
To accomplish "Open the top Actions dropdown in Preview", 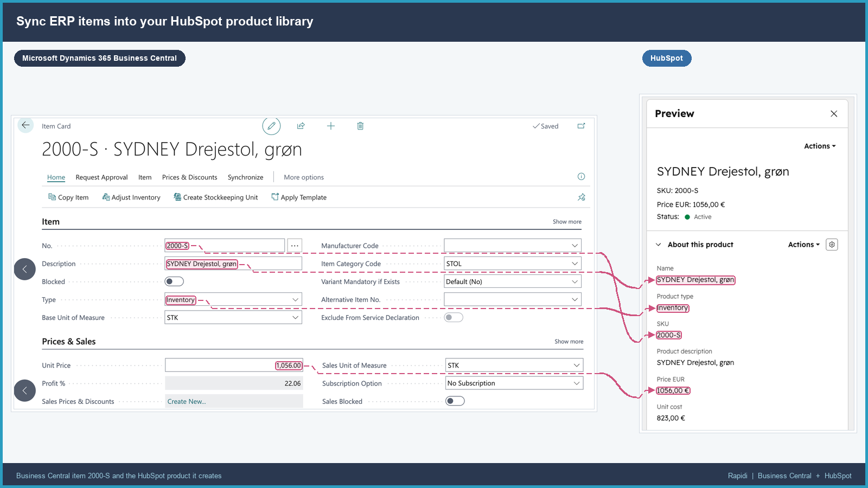I will pos(820,146).
